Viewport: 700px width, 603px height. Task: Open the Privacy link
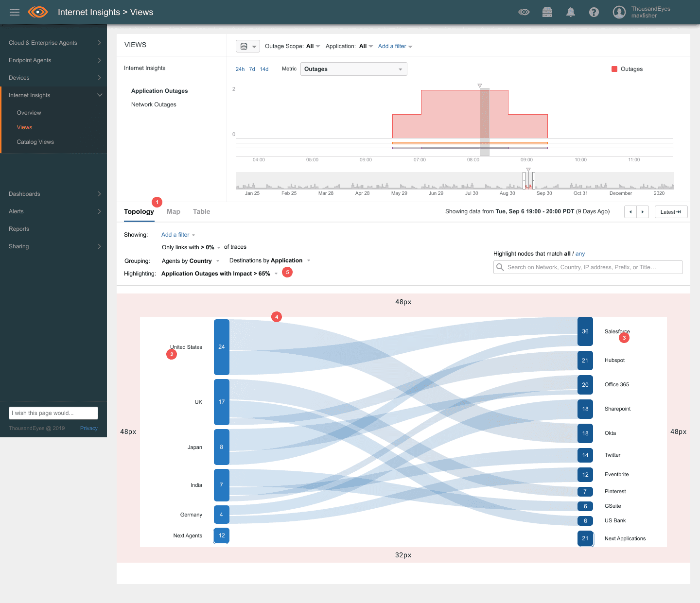(89, 428)
